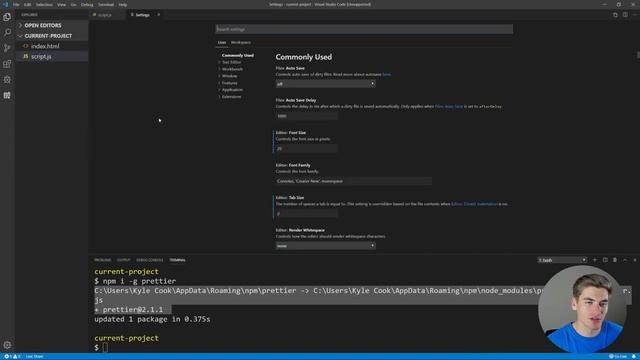The height and width of the screenshot is (360, 640).
Task: Click the errors and warnings status bar item
Action: [12, 356]
